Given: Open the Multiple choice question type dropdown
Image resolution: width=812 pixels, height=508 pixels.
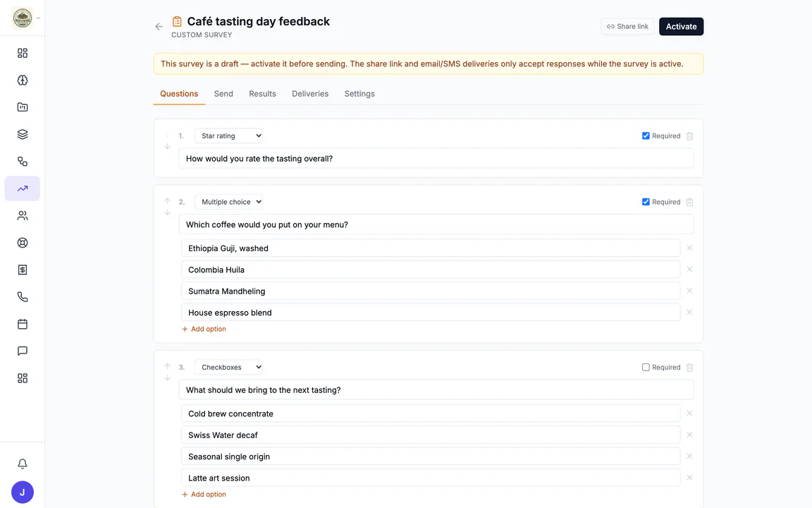Looking at the screenshot, I should pyautogui.click(x=228, y=202).
